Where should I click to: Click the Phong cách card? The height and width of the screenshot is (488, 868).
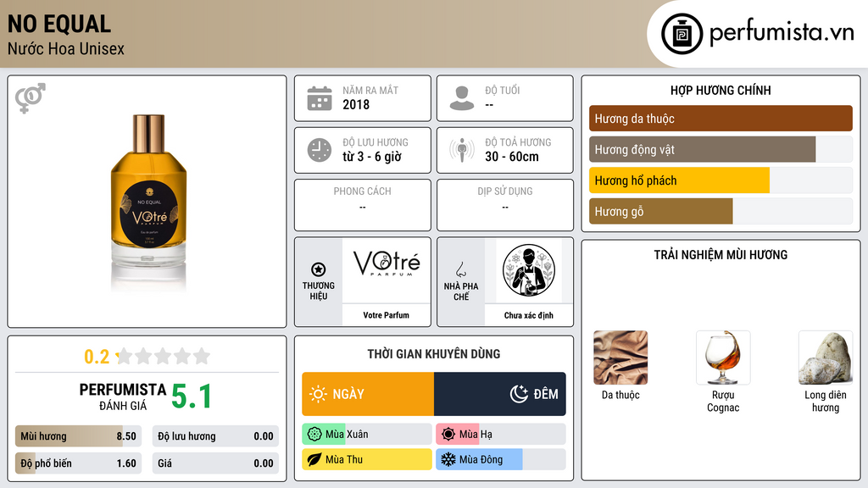point(363,205)
